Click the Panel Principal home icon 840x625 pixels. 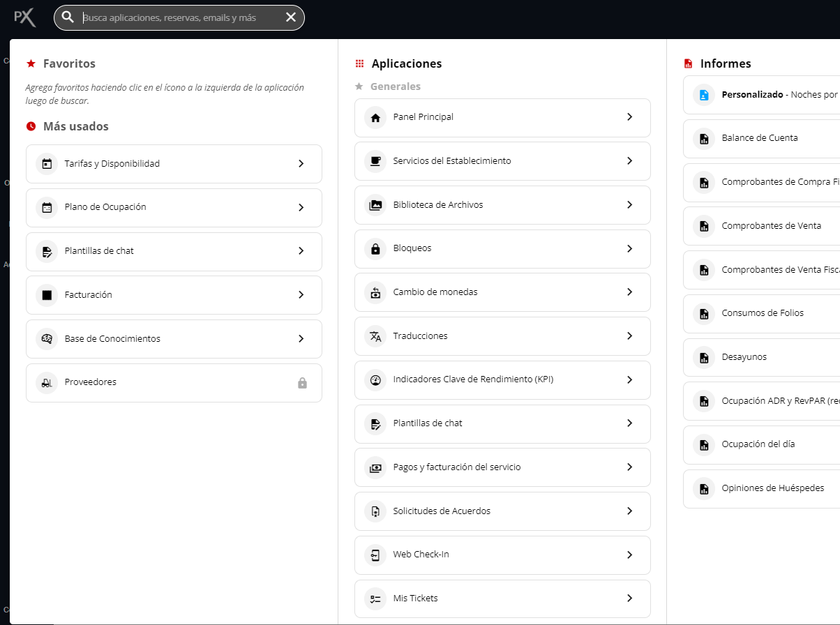pyautogui.click(x=375, y=118)
